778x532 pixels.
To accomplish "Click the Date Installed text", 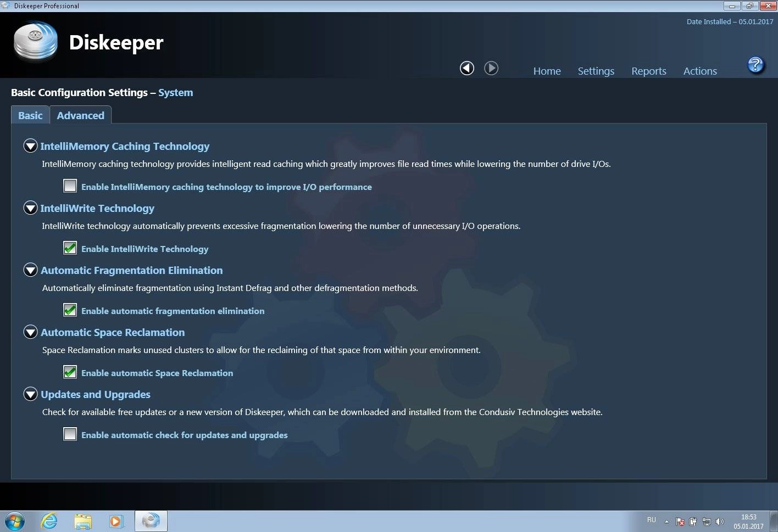I will 730,21.
